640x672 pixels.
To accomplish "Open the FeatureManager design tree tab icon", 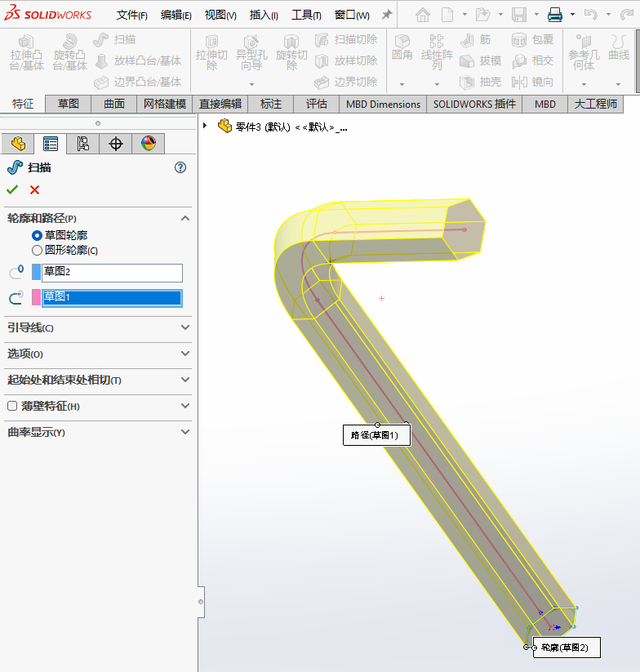I will point(18,144).
